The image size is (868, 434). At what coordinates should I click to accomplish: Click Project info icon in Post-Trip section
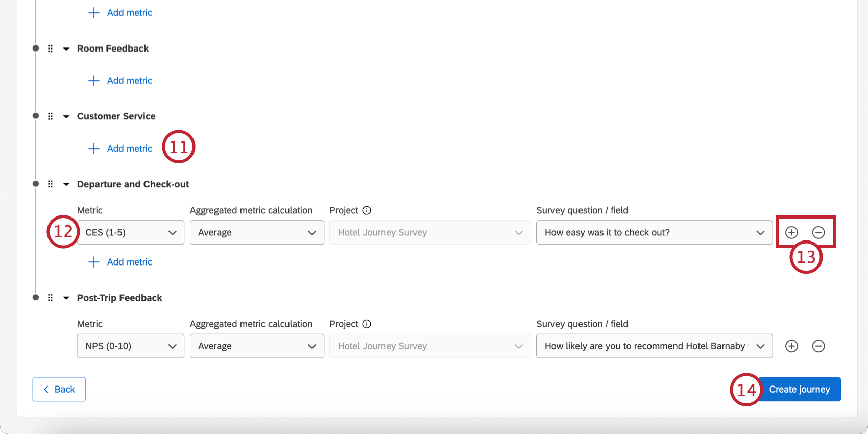coord(367,324)
